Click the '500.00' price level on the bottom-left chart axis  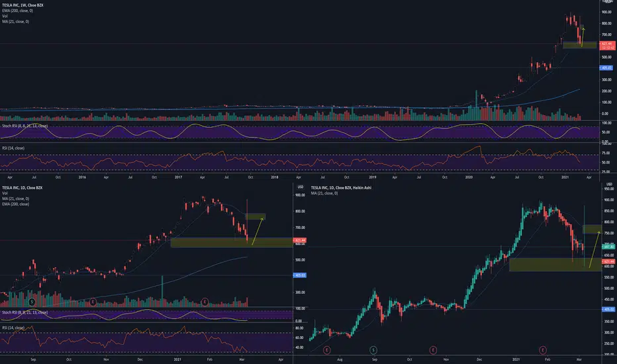click(x=301, y=259)
